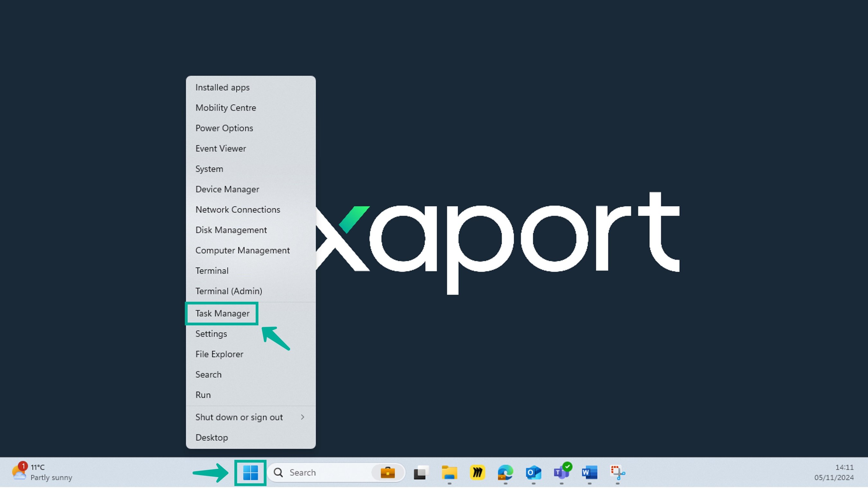Open Event Viewer
The width and height of the screenshot is (868, 491).
[221, 148]
